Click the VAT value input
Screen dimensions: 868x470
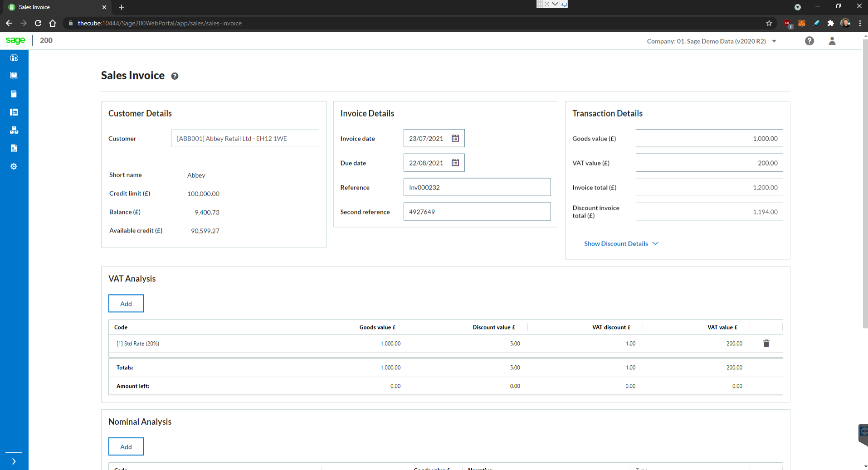point(709,163)
